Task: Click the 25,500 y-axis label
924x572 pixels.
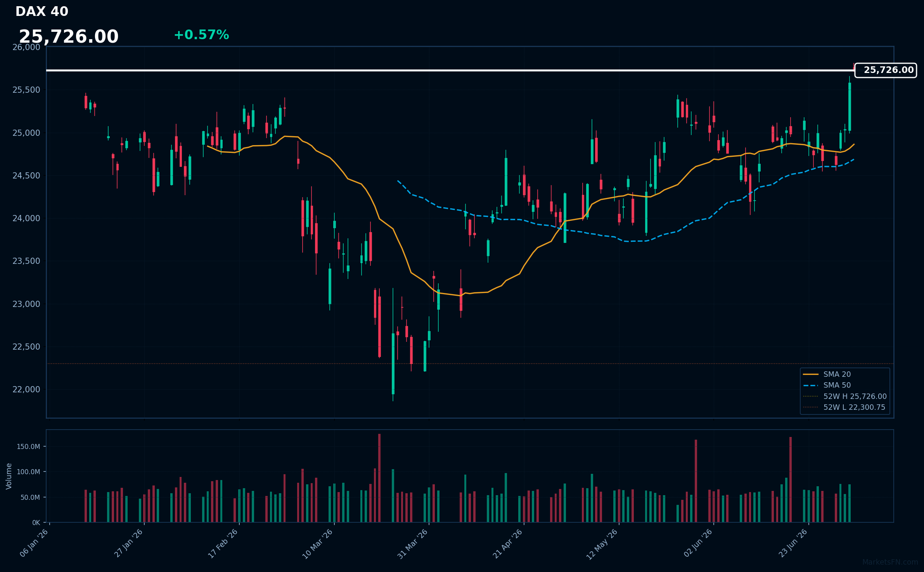Action: [x=26, y=90]
